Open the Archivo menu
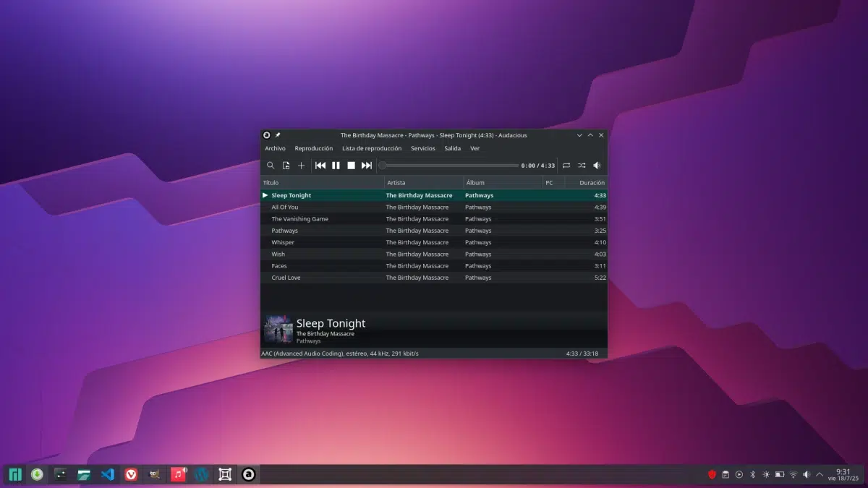This screenshot has height=488, width=868. pos(275,148)
